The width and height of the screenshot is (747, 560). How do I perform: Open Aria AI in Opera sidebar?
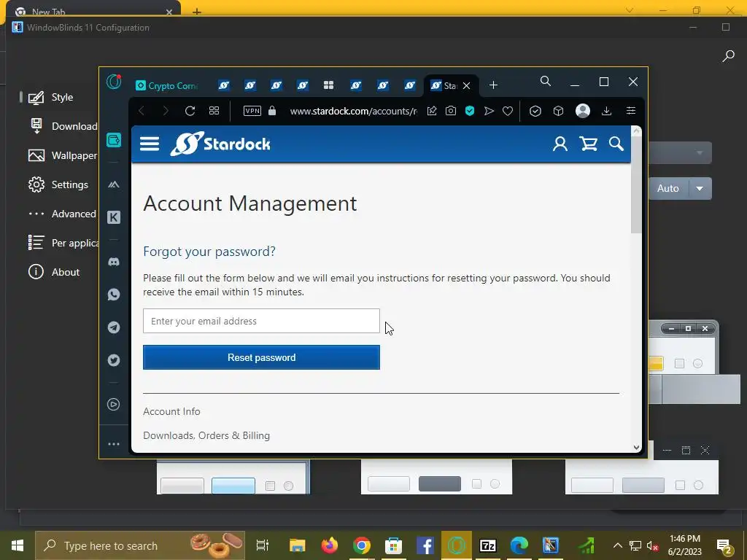pos(113,184)
